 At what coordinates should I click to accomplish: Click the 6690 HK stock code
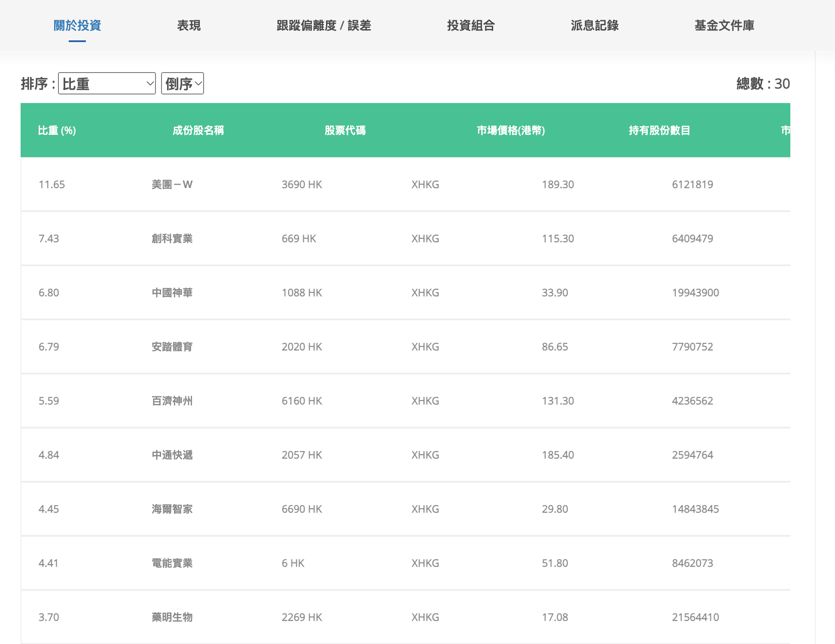302,509
